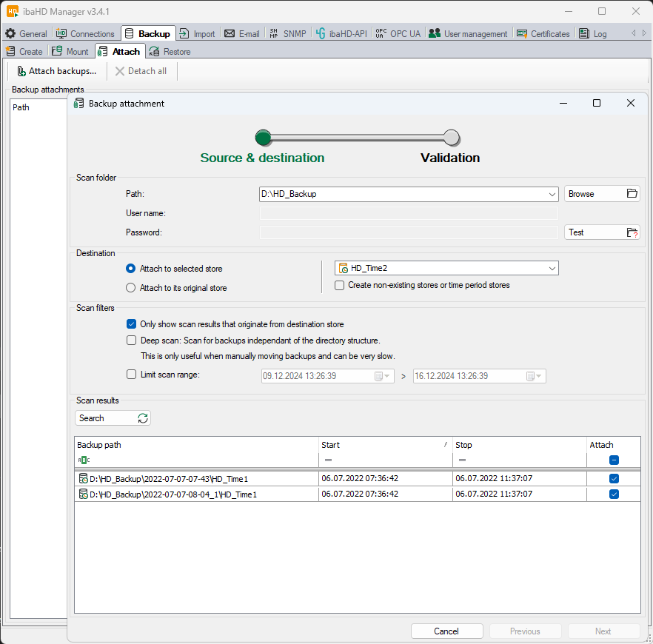Image resolution: width=653 pixels, height=644 pixels.
Task: Click the filter icon under Backup path column
Action: point(83,460)
